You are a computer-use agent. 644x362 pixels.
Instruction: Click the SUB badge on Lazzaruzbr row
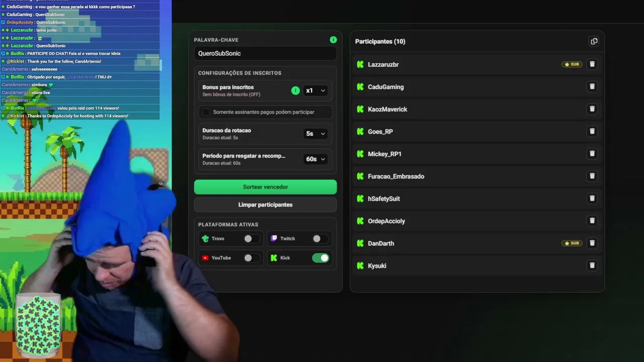point(572,64)
